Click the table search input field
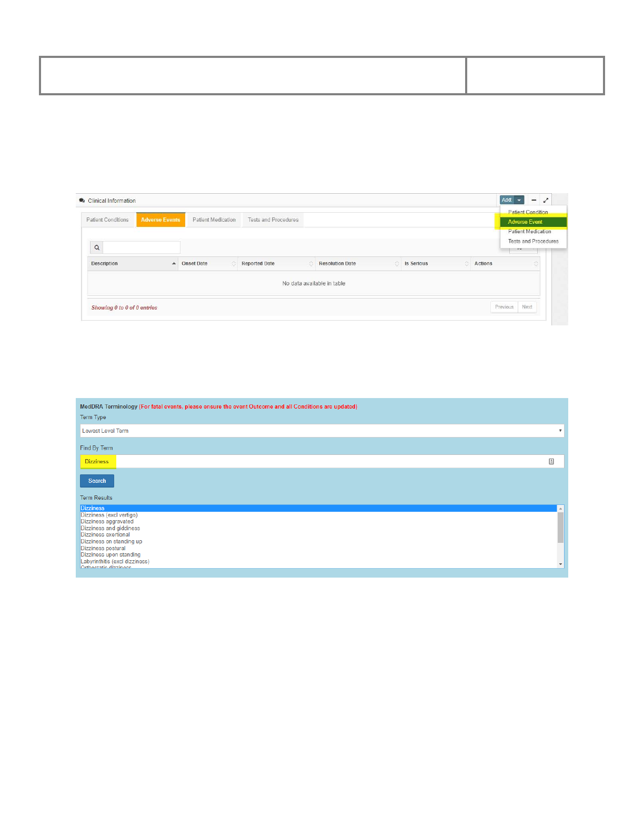 click(142, 247)
